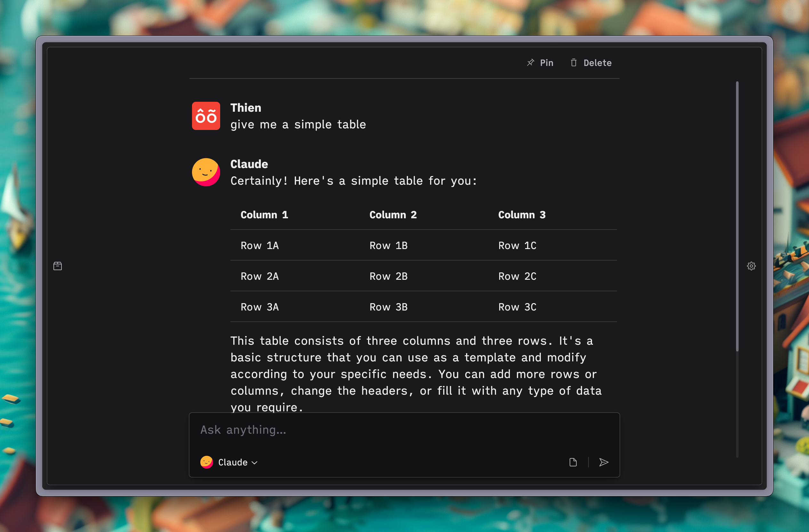The image size is (809, 532).
Task: Focus the Ask anything input field
Action: tap(404, 430)
